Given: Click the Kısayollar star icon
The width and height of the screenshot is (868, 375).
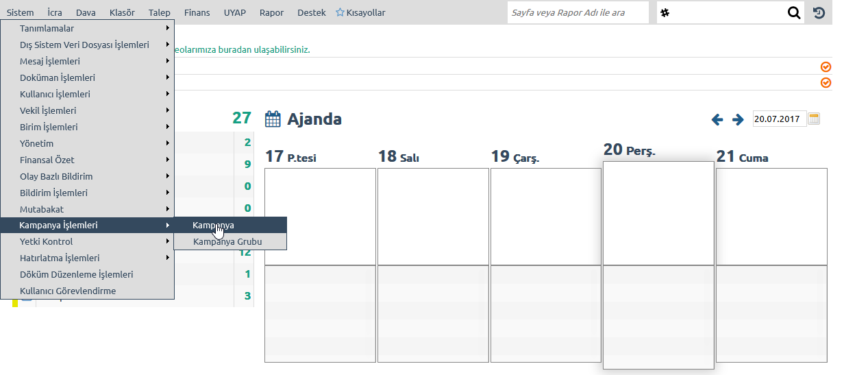Looking at the screenshot, I should [x=340, y=12].
